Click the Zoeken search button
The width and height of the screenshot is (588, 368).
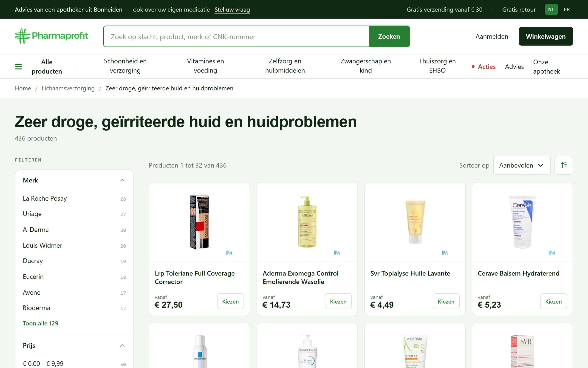pyautogui.click(x=389, y=36)
